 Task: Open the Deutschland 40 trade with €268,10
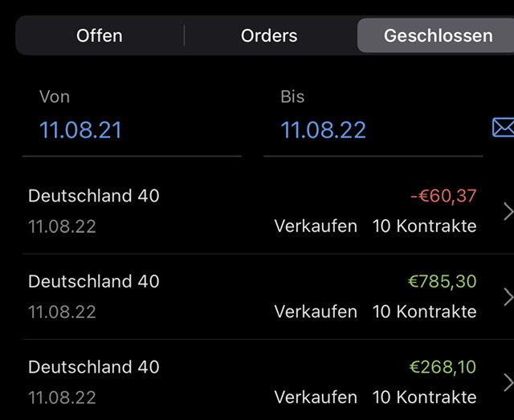point(94,367)
